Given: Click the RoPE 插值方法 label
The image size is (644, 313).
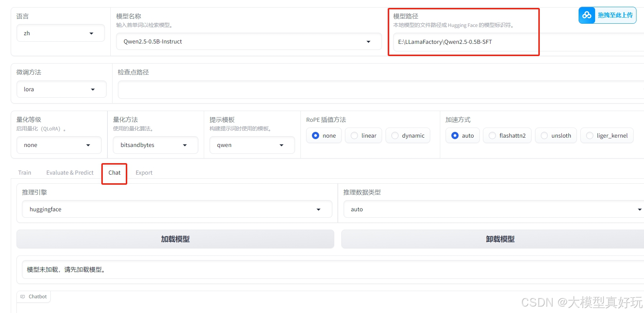Looking at the screenshot, I should tap(326, 120).
